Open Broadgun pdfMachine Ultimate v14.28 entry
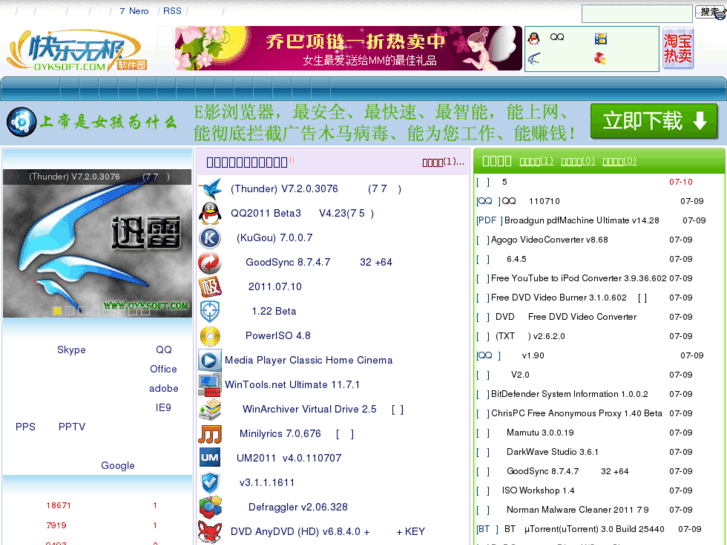Image resolution: width=727 pixels, height=545 pixels. [x=581, y=220]
